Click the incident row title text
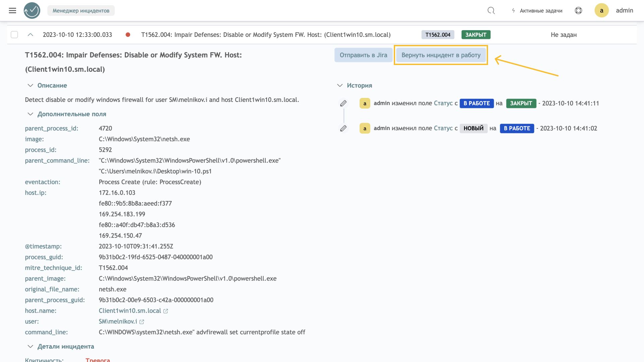Screen dimensions: 644x362 click(266, 35)
